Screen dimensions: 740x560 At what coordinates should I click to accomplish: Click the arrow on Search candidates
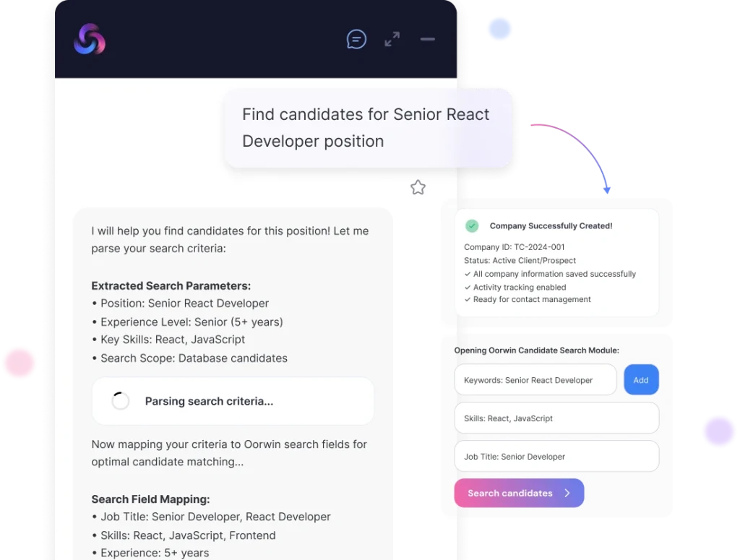coord(567,494)
